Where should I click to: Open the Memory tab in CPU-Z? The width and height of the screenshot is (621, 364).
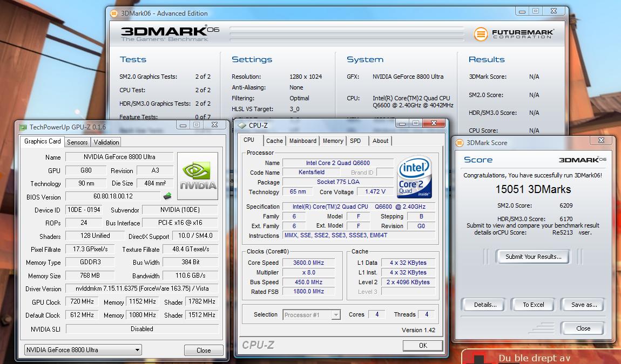pyautogui.click(x=333, y=141)
